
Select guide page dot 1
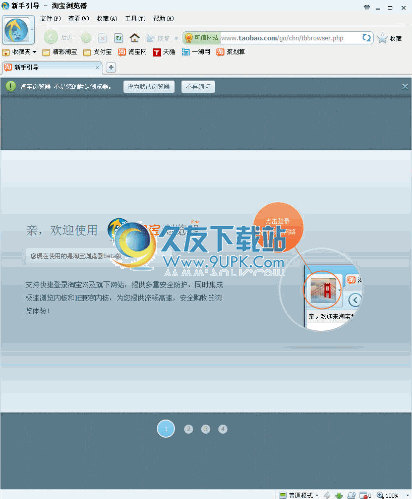(166, 429)
